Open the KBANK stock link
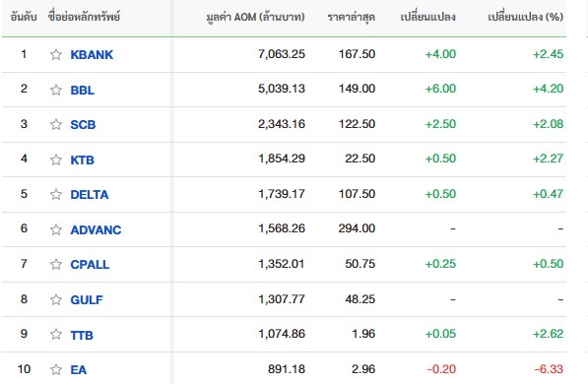Viewport: 588px width, 384px height. pyautogui.click(x=92, y=55)
